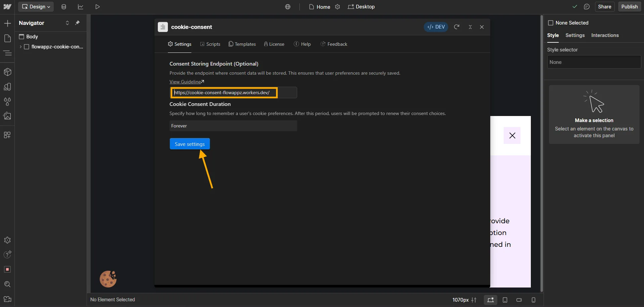This screenshot has width=644, height=307.
Task: Open the video tutorials icon
Action: pos(7,299)
